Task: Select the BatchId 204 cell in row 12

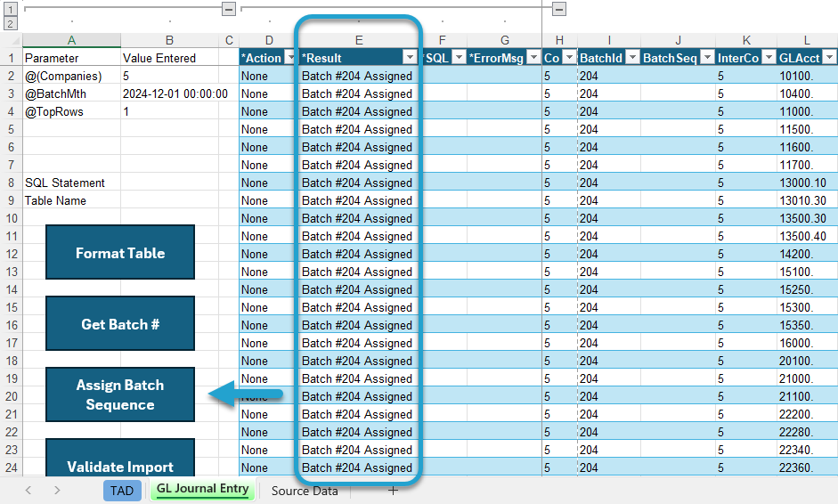Action: [x=609, y=254]
